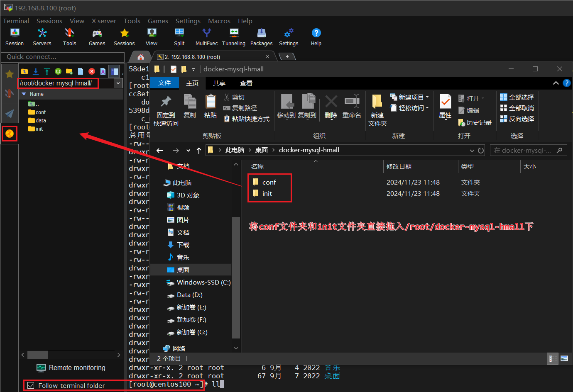Screen dimensions: 573x392
Task: Expand Explorer address bar history dropdown
Action: 472,151
